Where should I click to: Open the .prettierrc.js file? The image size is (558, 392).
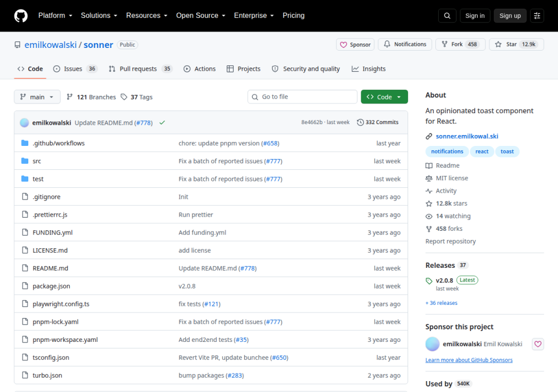50,215
